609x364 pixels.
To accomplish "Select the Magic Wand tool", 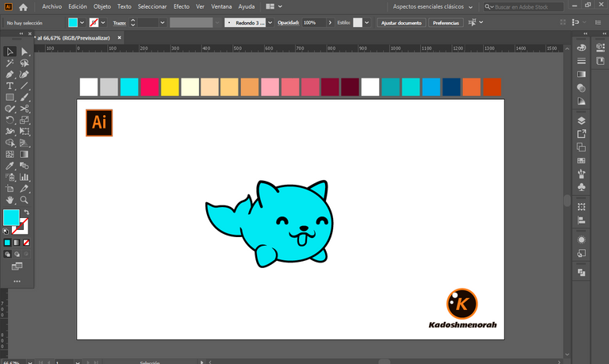I will click(x=10, y=63).
